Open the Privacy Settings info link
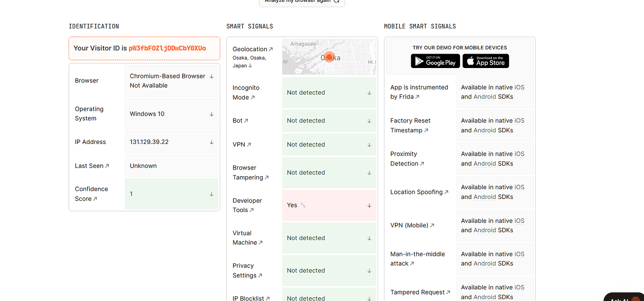 (x=247, y=271)
